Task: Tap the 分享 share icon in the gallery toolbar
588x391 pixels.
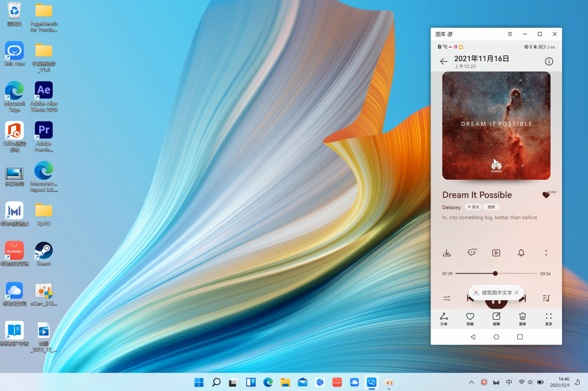Action: click(444, 319)
